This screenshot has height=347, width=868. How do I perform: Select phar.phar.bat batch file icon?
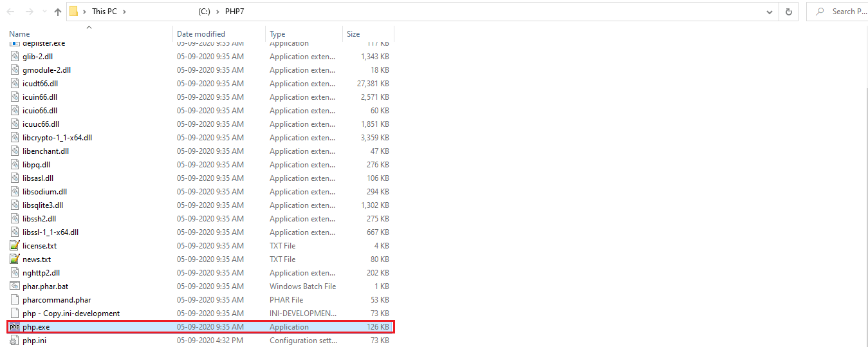[15, 286]
